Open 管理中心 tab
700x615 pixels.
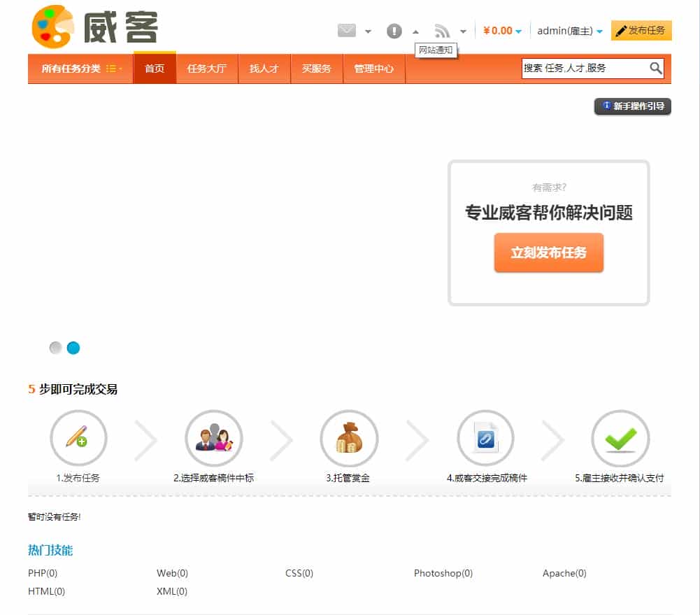pos(373,69)
